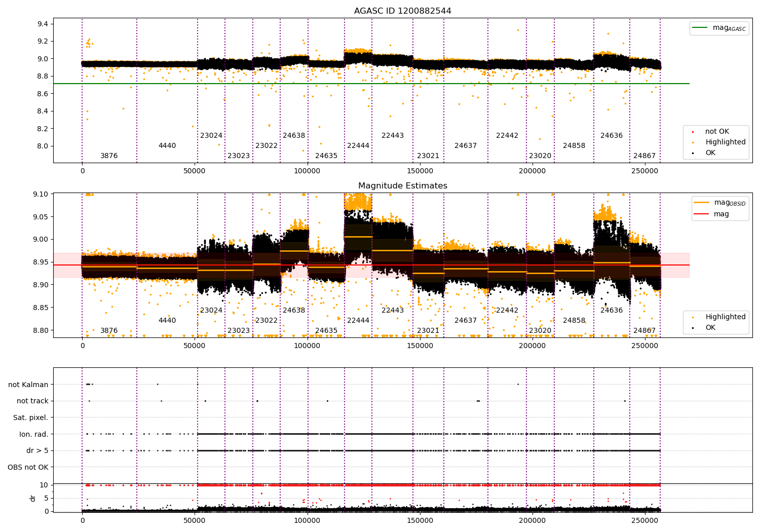Click OBSID label 24636 in top panel
Image resolution: width=760 pixels, height=532 pixels.
pyautogui.click(x=612, y=136)
